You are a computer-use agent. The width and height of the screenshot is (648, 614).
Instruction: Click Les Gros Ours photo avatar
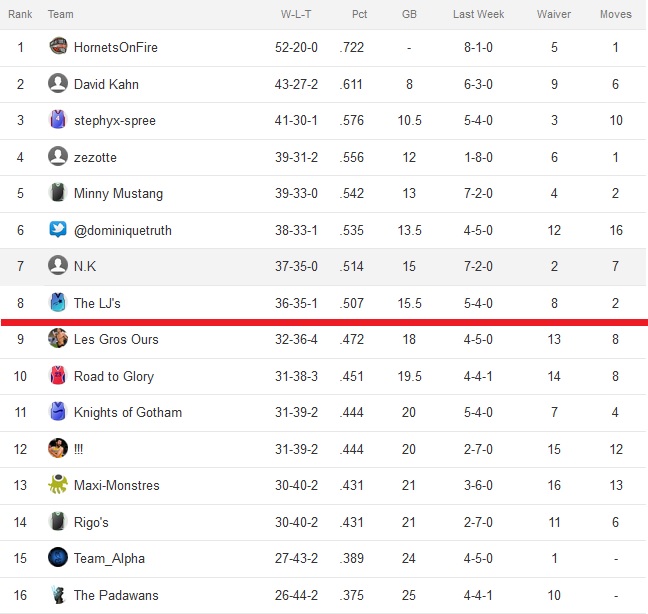click(x=58, y=338)
